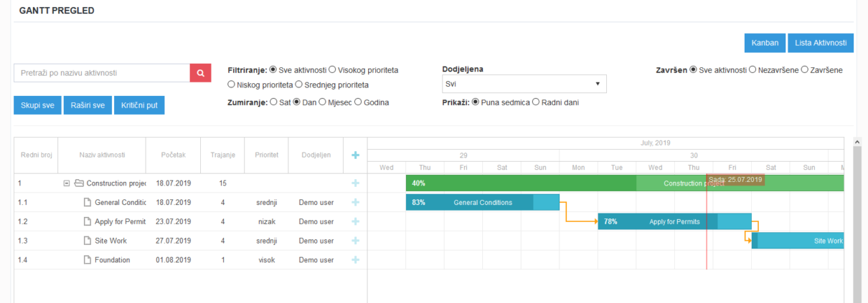
Task: Focus the activity name search field
Action: point(101,73)
